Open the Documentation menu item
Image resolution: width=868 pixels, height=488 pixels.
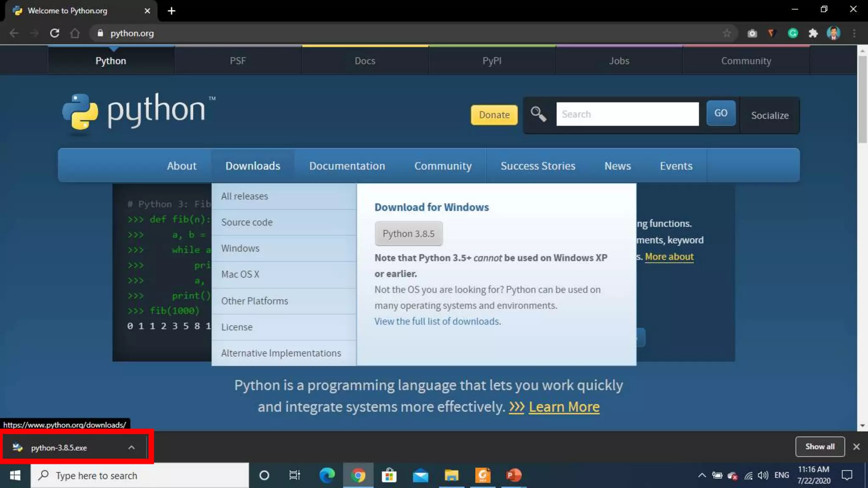347,166
